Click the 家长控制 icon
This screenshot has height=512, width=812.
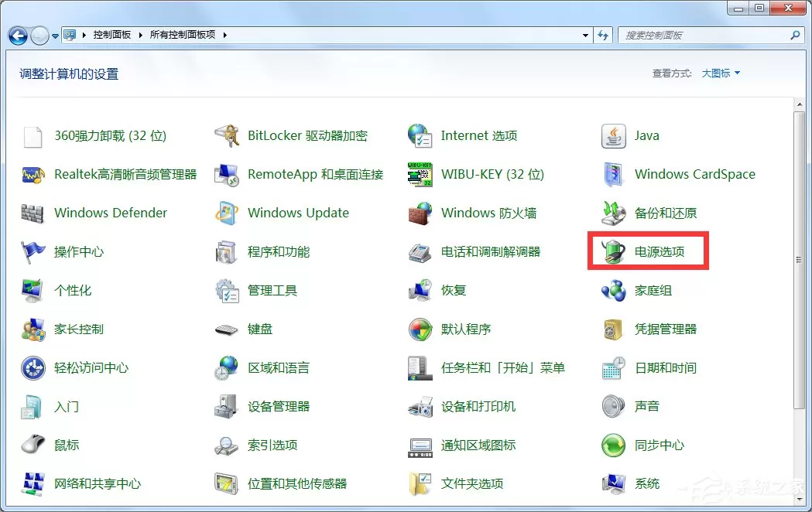33,329
